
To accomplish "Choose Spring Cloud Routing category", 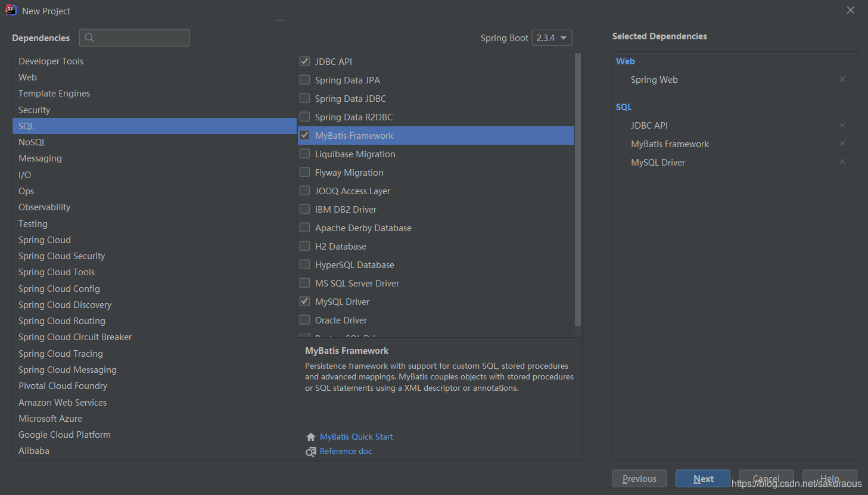I will [x=154, y=321].
